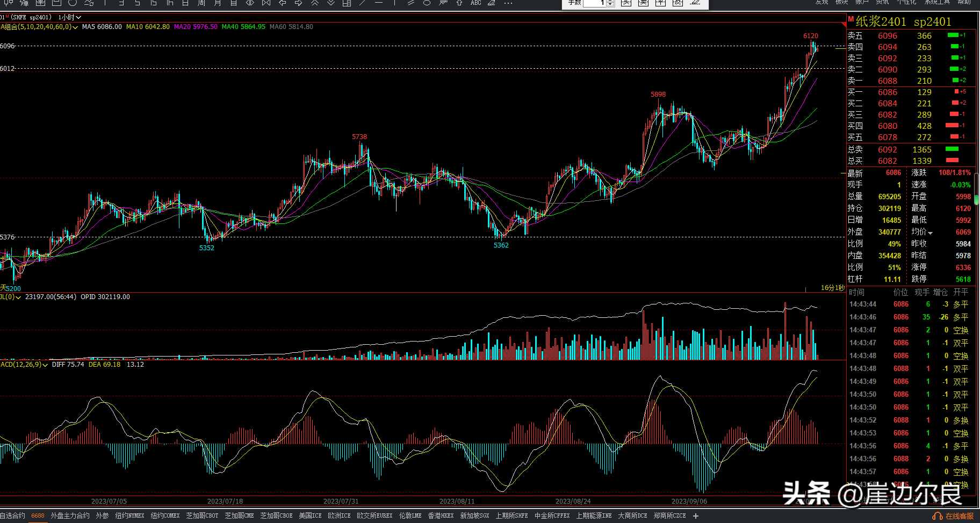Screen dimensions: 980x523
Task: Switch to 1-minute chart period icon
Action: [104, 3]
